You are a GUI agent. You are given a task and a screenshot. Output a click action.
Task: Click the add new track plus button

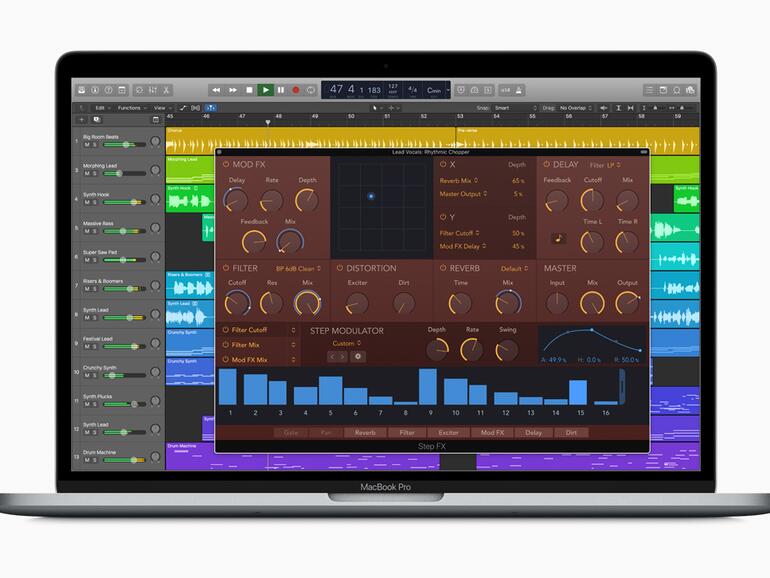82,120
